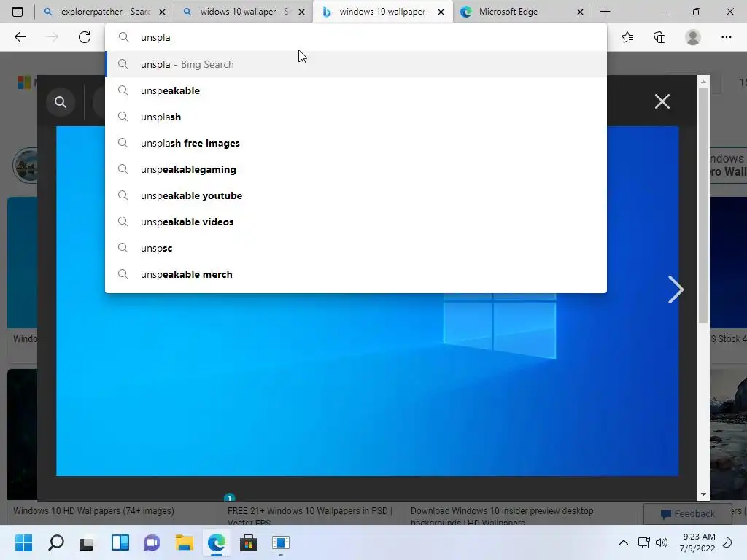Switch to the explorerpatcher search tab
Screen dimensions: 747x560
(105, 12)
